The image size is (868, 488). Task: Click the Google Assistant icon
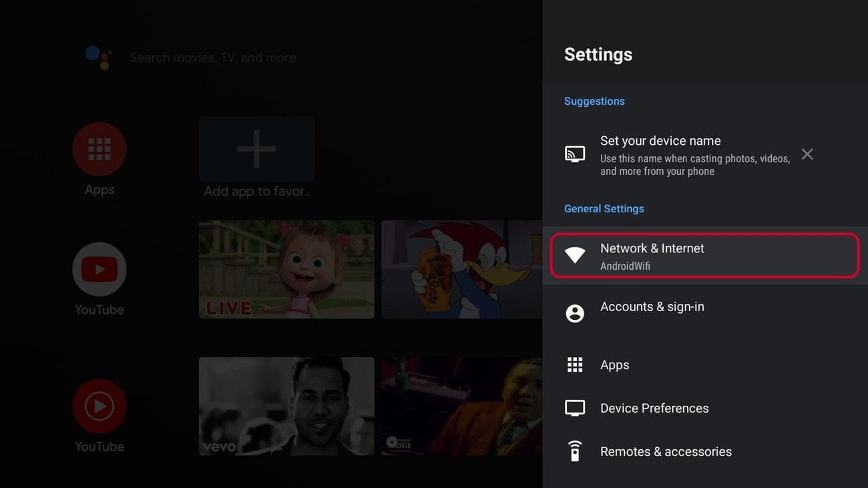pos(98,57)
